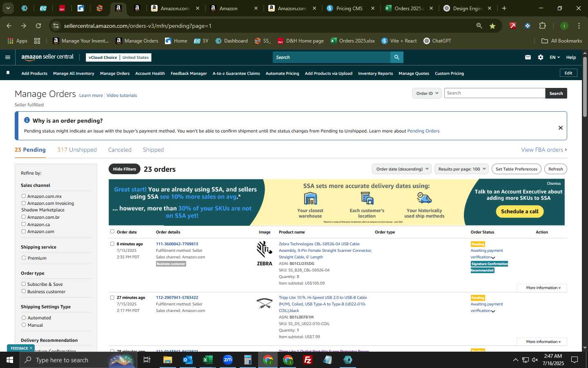Open Task View on the taskbar
The image size is (588, 368).
(x=147, y=360)
